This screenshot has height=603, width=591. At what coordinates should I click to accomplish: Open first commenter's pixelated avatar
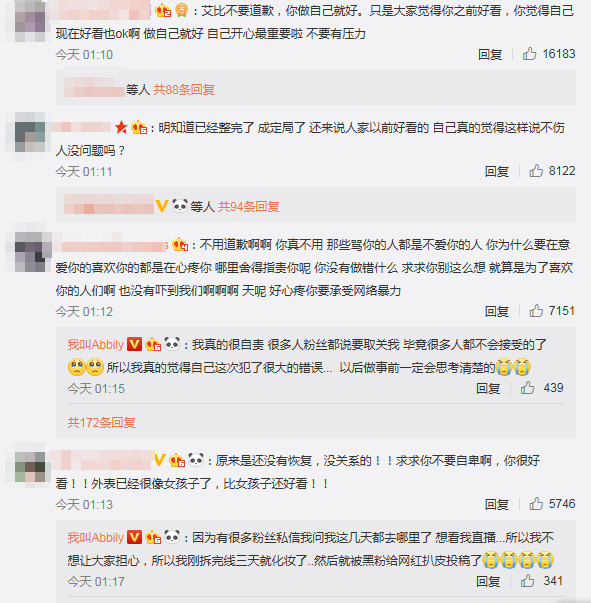point(30,22)
